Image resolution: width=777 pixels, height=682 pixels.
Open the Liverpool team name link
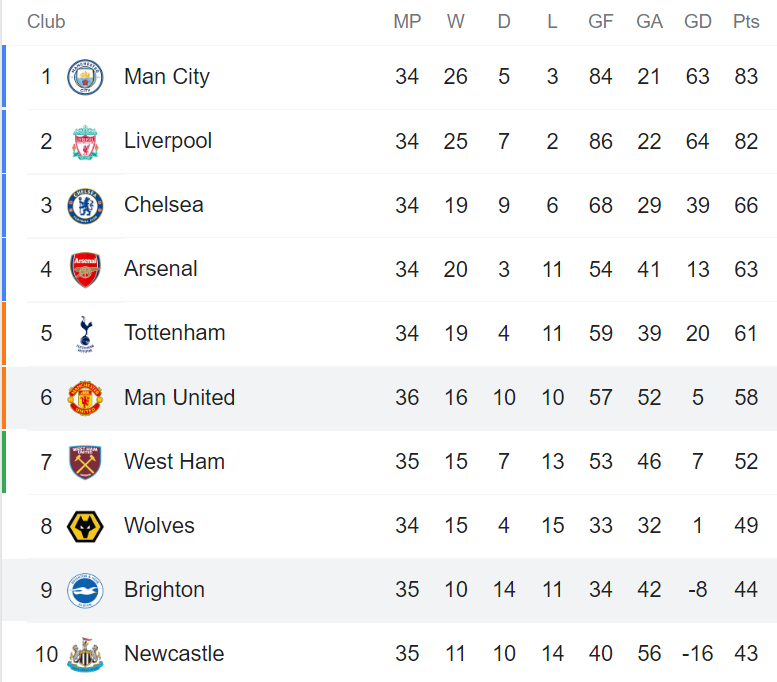168,141
